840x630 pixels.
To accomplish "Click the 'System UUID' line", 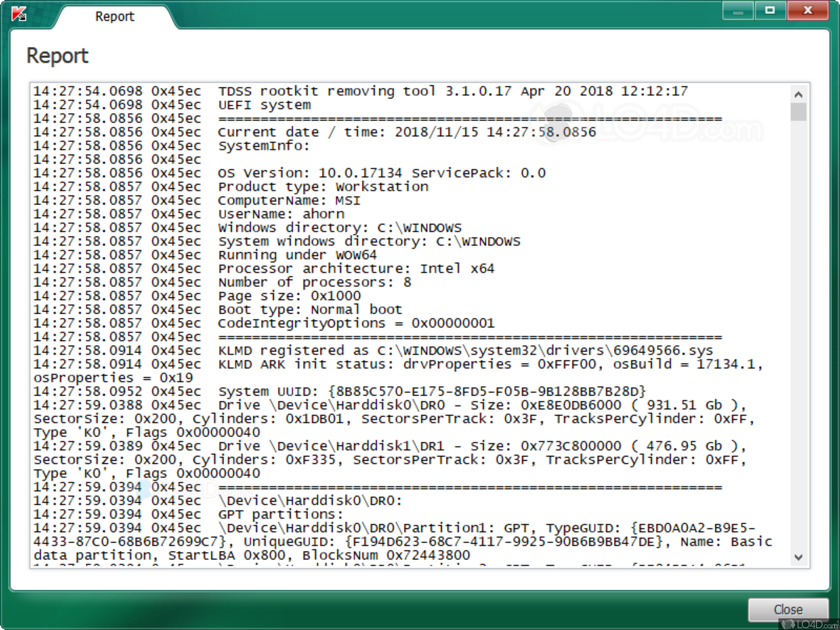I will tap(339, 391).
